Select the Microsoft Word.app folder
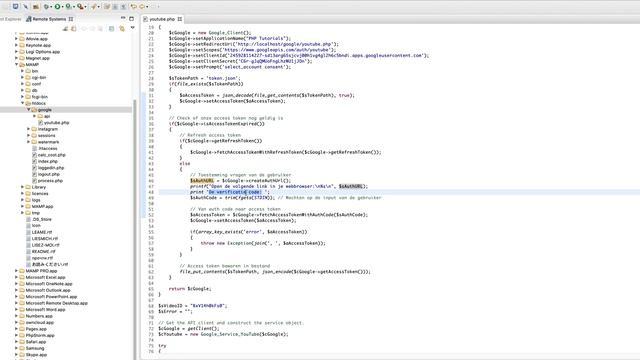 pos(45,309)
